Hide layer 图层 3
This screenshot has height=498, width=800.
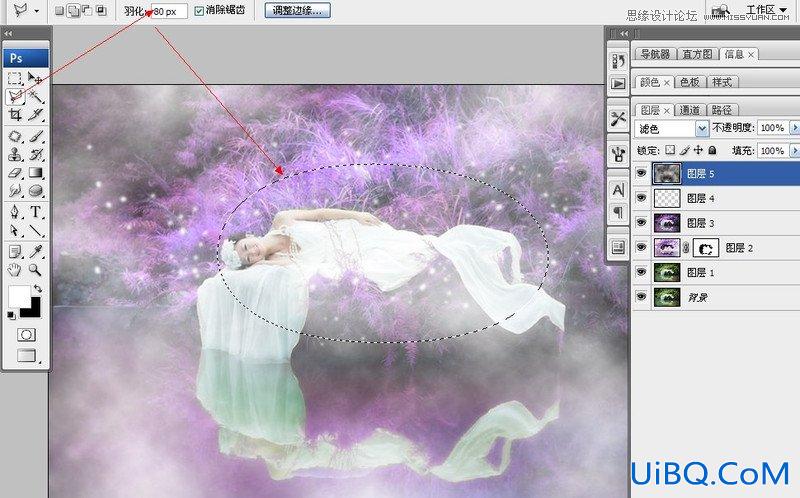coord(641,222)
